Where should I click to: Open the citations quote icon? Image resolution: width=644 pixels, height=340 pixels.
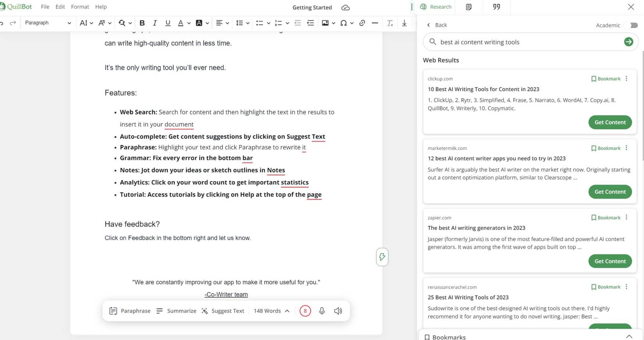497,7
